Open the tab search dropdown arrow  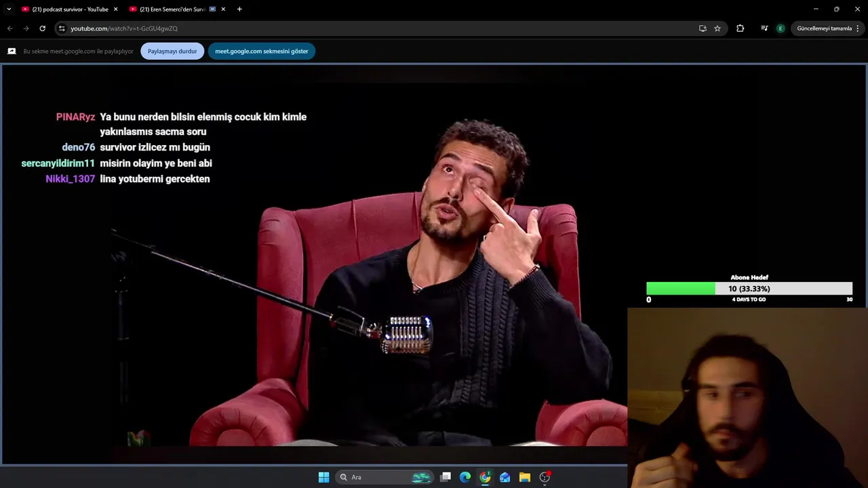(9, 9)
